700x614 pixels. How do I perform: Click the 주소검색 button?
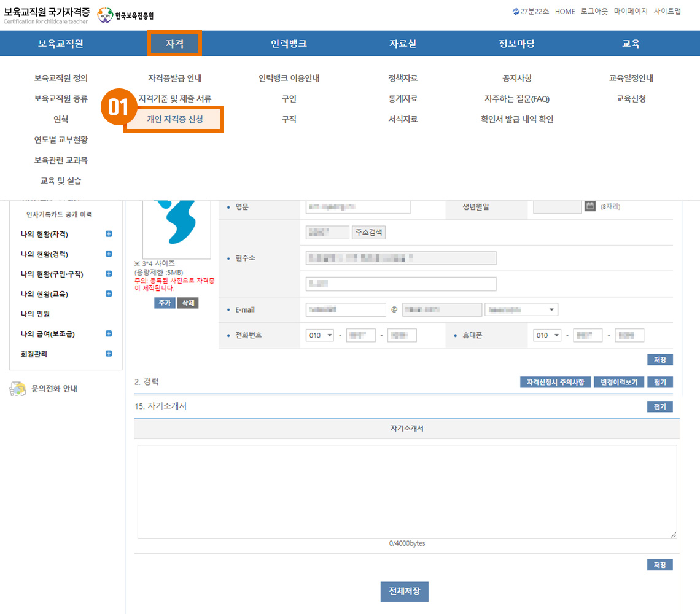pyautogui.click(x=368, y=233)
